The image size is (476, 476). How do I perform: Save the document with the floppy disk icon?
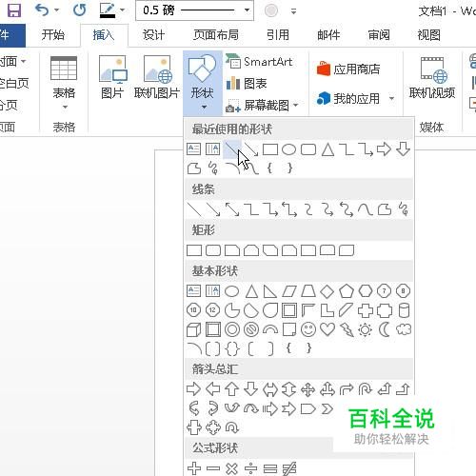pyautogui.click(x=14, y=10)
